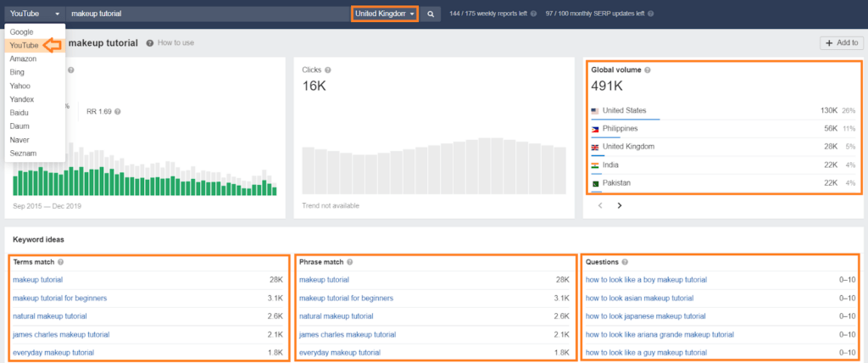Click the 491K global volume value

click(x=607, y=86)
